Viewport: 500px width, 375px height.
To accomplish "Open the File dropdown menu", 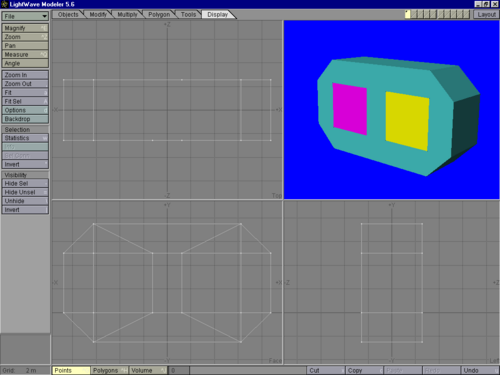I will (25, 16).
